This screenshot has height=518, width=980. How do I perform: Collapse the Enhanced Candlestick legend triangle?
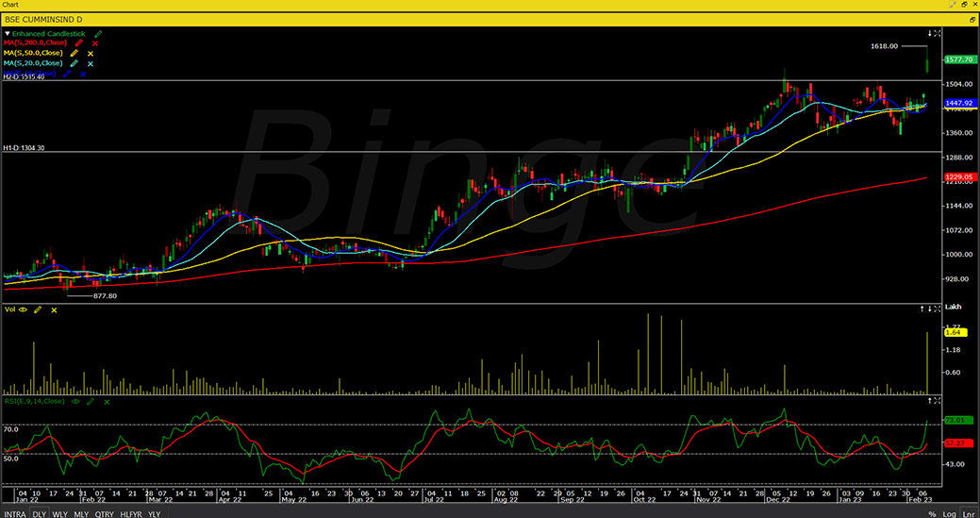8,33
